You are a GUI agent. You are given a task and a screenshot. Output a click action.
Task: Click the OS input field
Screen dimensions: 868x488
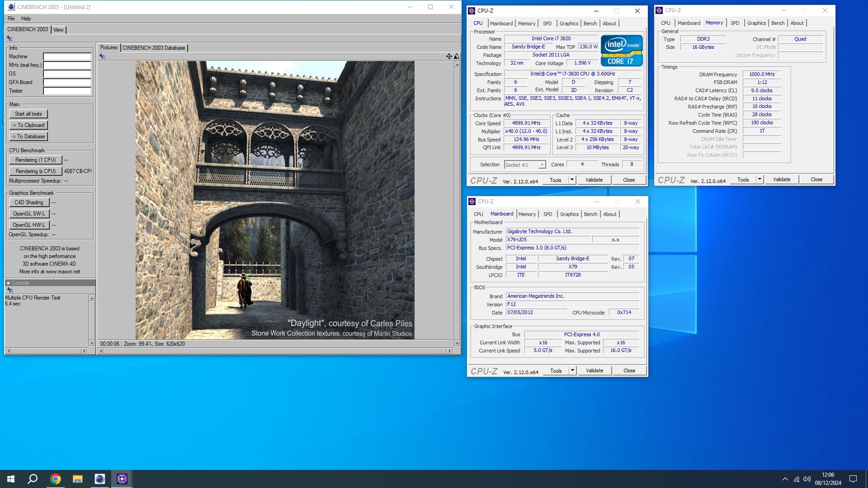(67, 74)
